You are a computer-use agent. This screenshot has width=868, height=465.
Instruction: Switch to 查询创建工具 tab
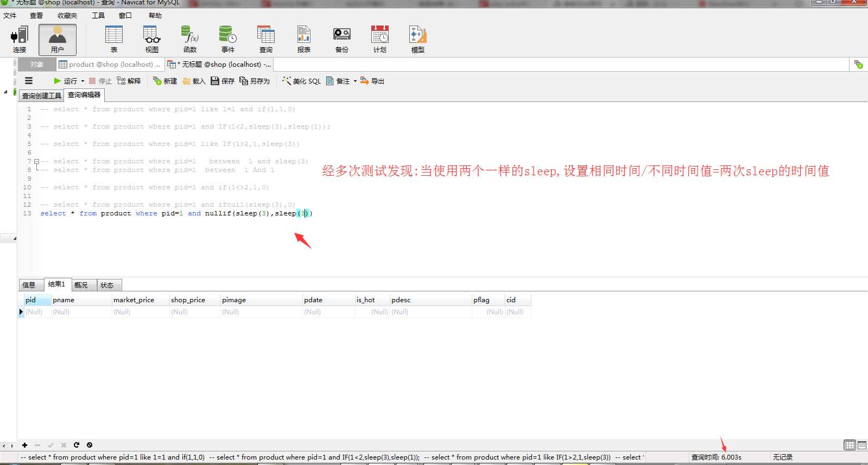tap(42, 95)
